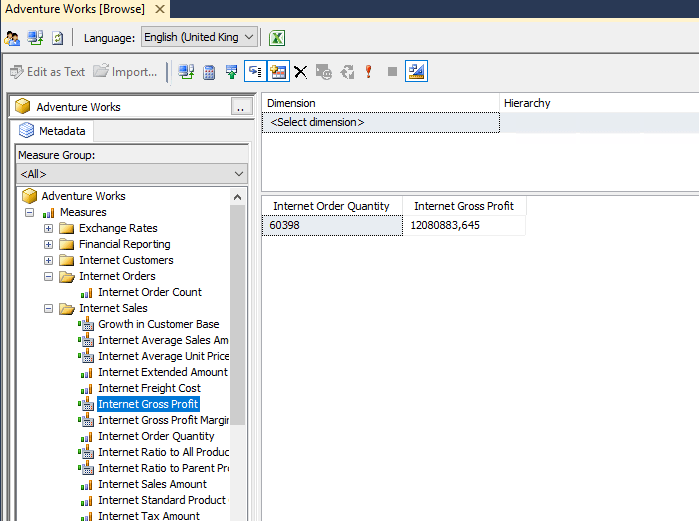699x521 pixels.
Task: Collapse the Internet Orders folder
Action: pyautogui.click(x=49, y=277)
